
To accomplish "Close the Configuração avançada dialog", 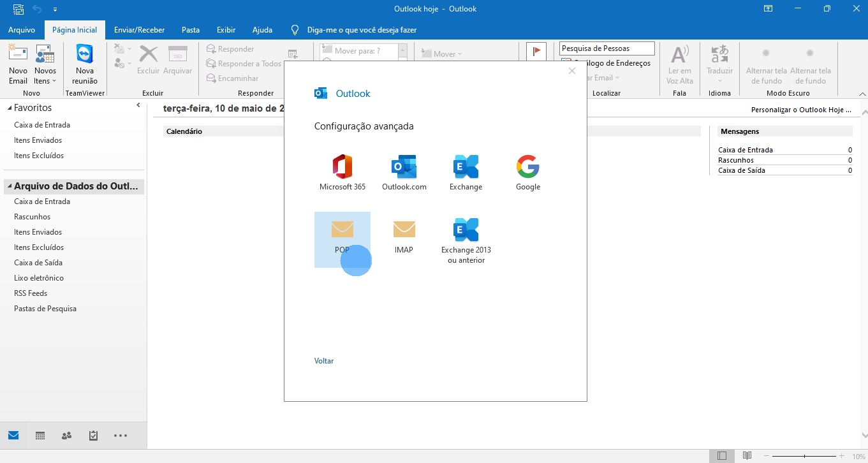I will coord(572,71).
